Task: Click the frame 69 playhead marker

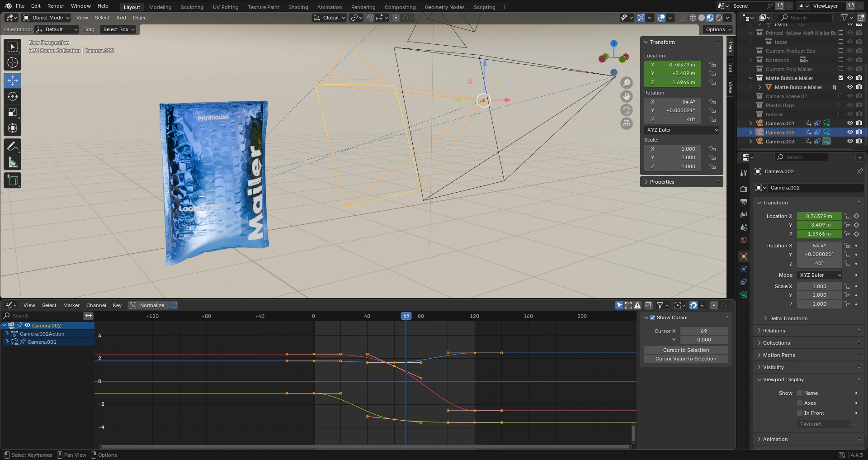Action: pyautogui.click(x=406, y=316)
